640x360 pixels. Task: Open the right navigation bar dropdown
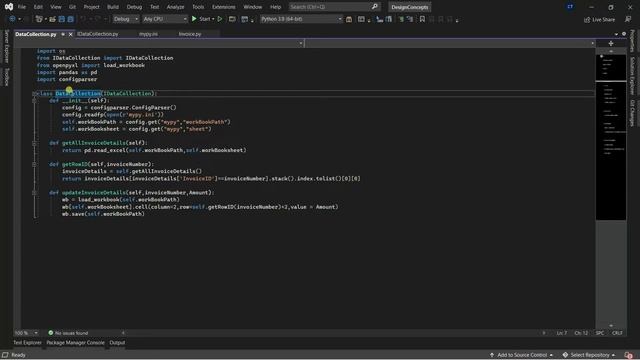click(592, 43)
